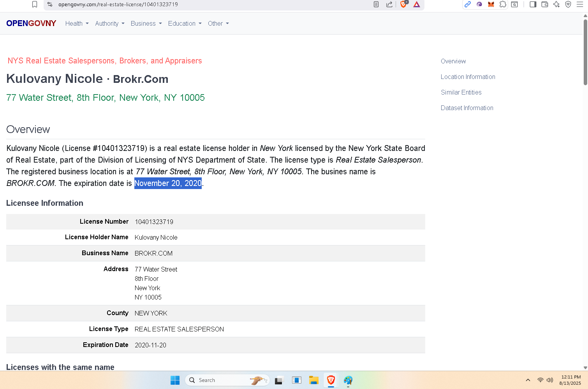
Task: Click the URL in the address bar
Action: (118, 4)
